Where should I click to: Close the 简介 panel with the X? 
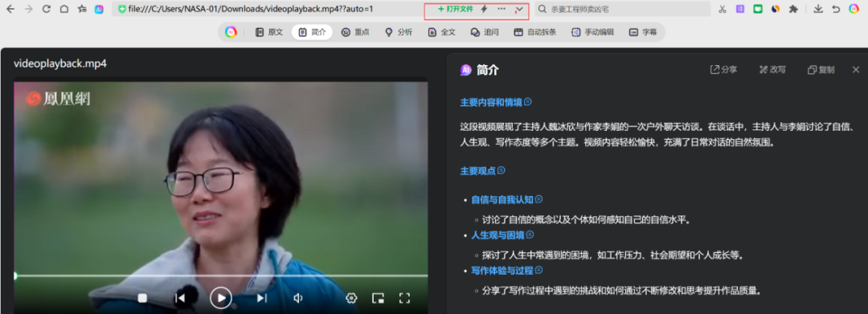pyautogui.click(x=855, y=70)
